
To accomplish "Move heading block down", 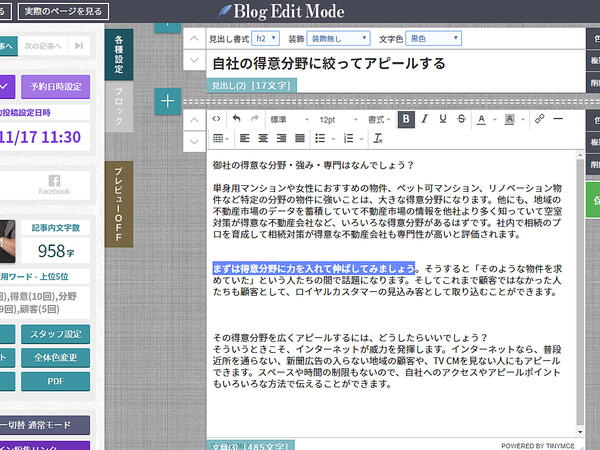I will coord(194,60).
